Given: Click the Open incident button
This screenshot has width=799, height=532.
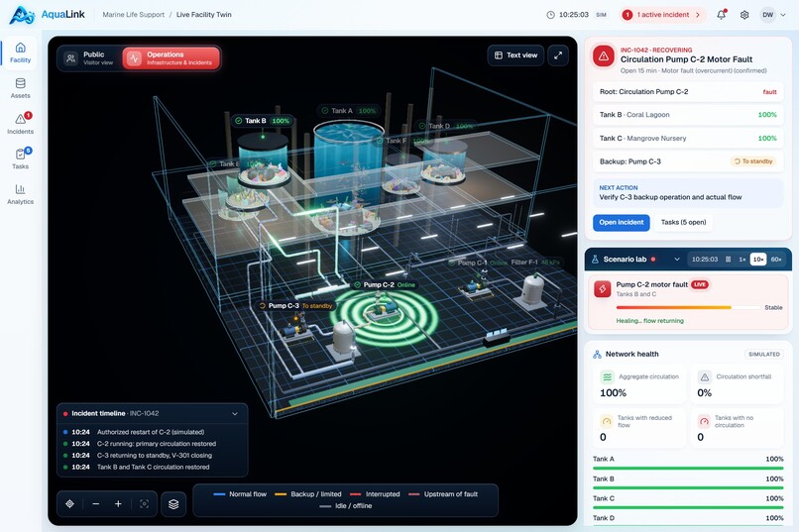Looking at the screenshot, I should point(622,223).
